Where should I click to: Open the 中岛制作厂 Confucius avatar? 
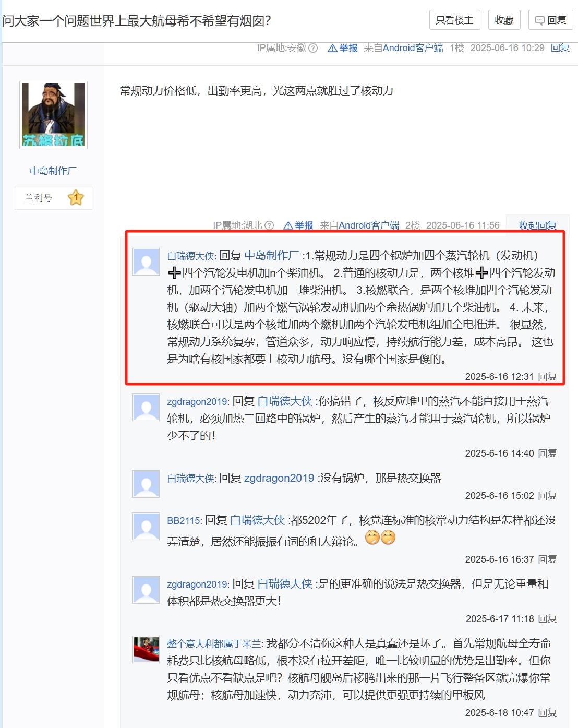pos(53,115)
